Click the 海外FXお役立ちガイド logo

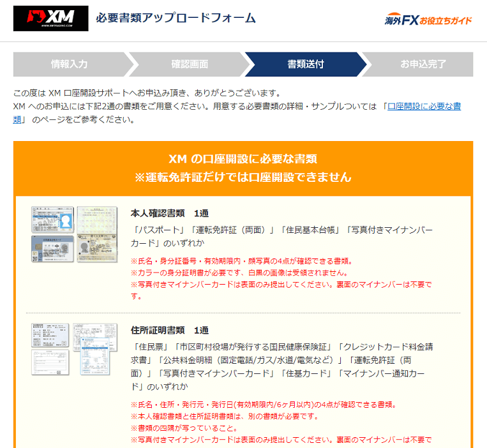pos(428,19)
